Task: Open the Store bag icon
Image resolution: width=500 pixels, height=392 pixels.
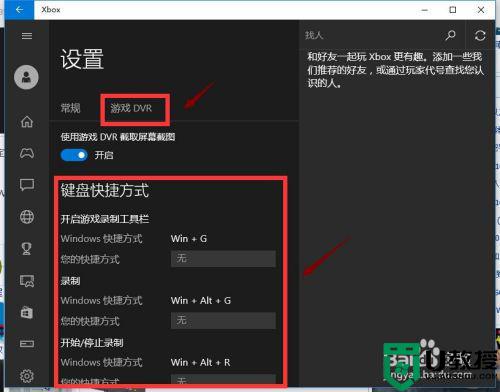Action: (x=27, y=312)
